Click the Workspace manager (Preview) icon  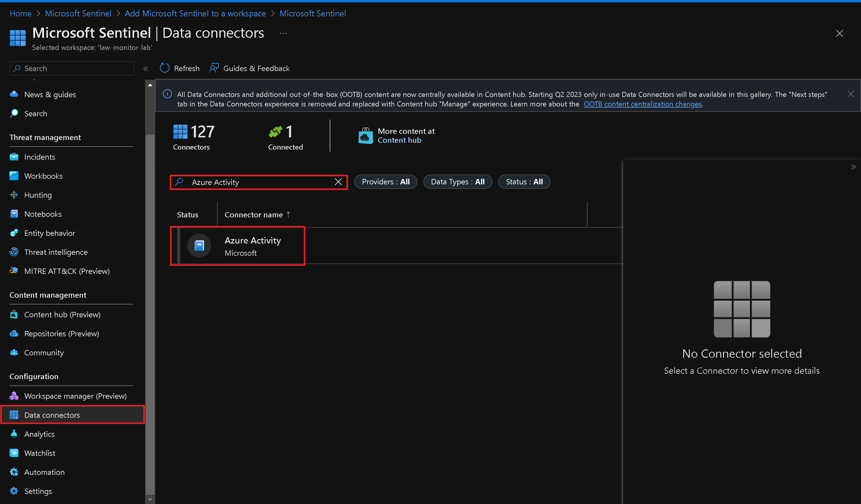pos(14,396)
